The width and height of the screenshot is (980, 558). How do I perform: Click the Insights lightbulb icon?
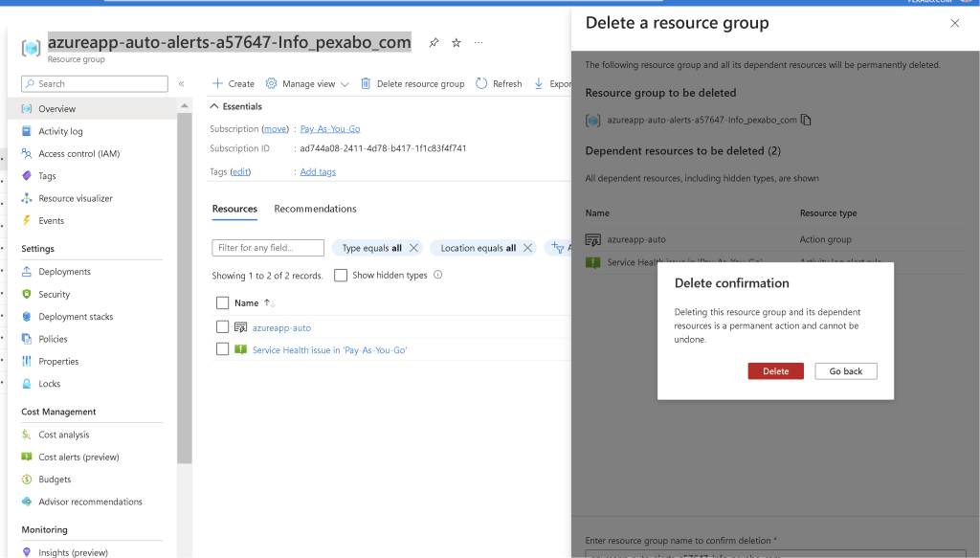26,552
